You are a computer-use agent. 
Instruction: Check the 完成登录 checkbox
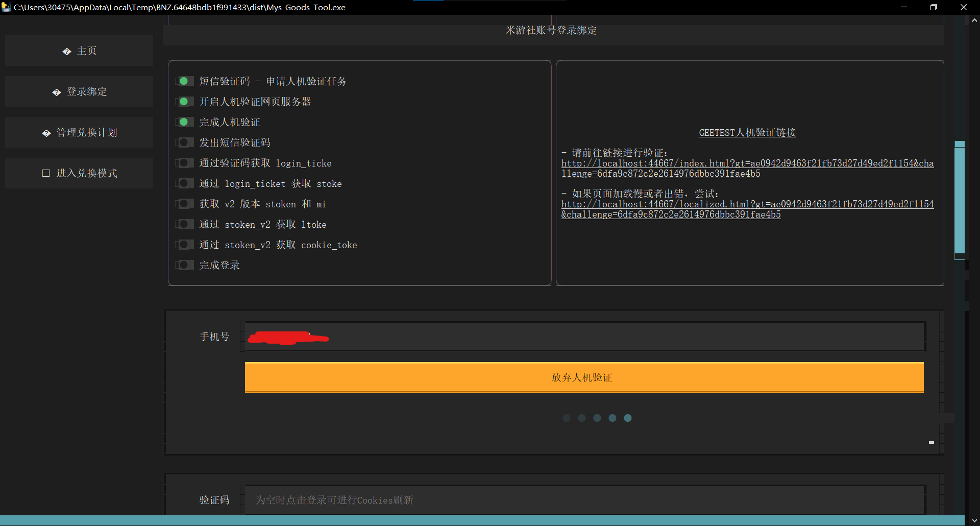(184, 265)
